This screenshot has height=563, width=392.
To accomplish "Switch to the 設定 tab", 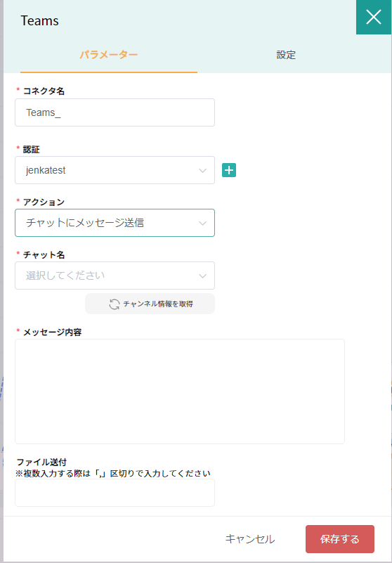I will 286,55.
